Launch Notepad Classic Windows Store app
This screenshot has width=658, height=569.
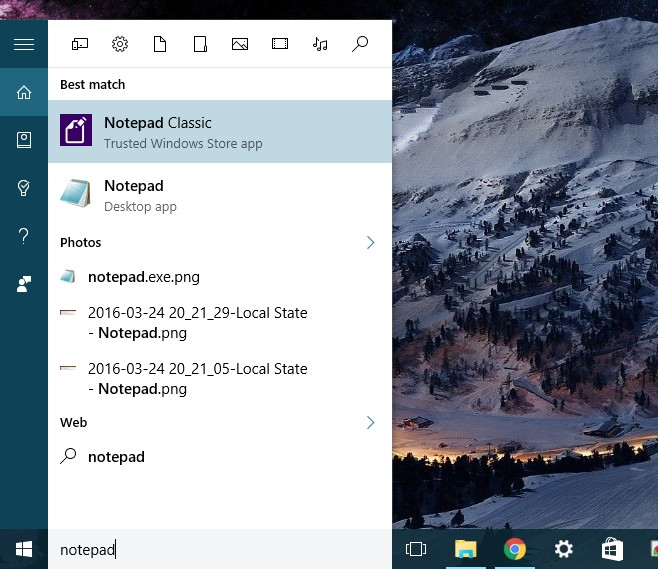click(x=220, y=132)
